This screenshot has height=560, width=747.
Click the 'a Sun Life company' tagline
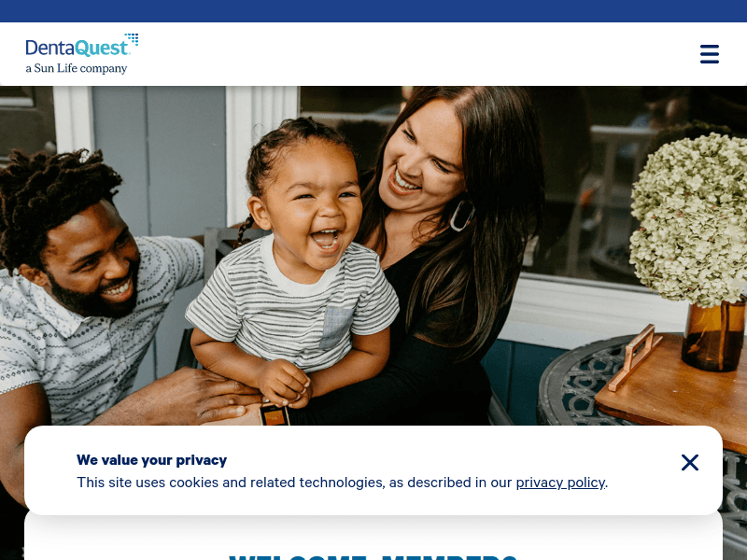click(77, 68)
